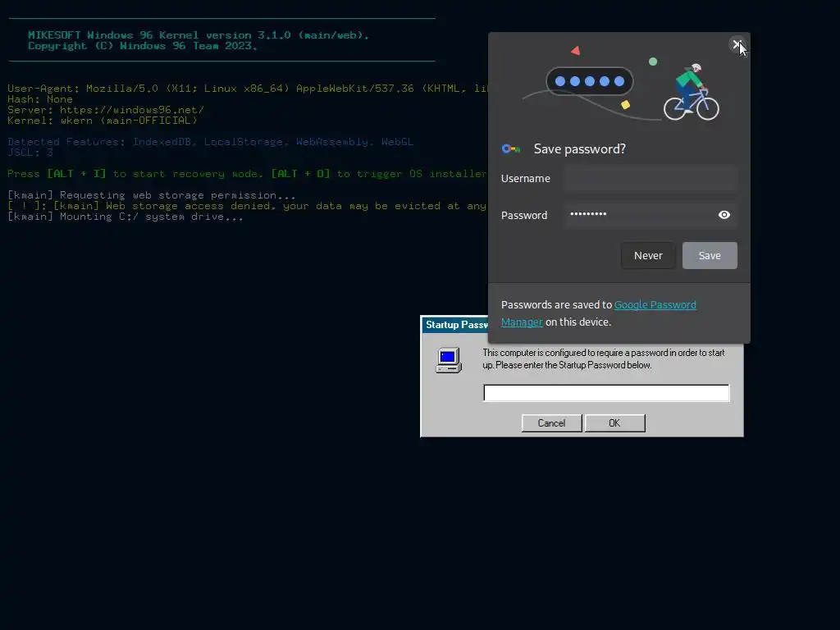Focus the Startup Password text box
This screenshot has width=840, height=630.
(606, 393)
